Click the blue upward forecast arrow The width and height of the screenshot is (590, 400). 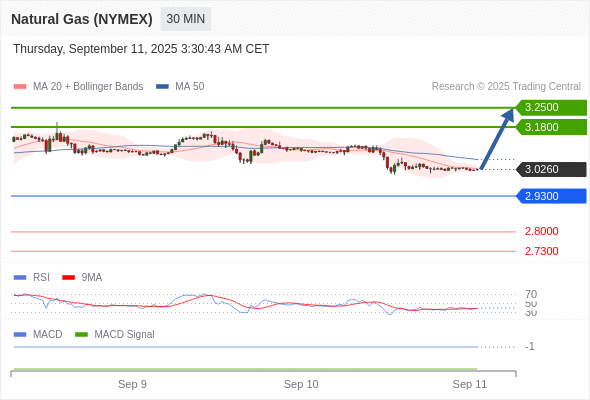[497, 138]
